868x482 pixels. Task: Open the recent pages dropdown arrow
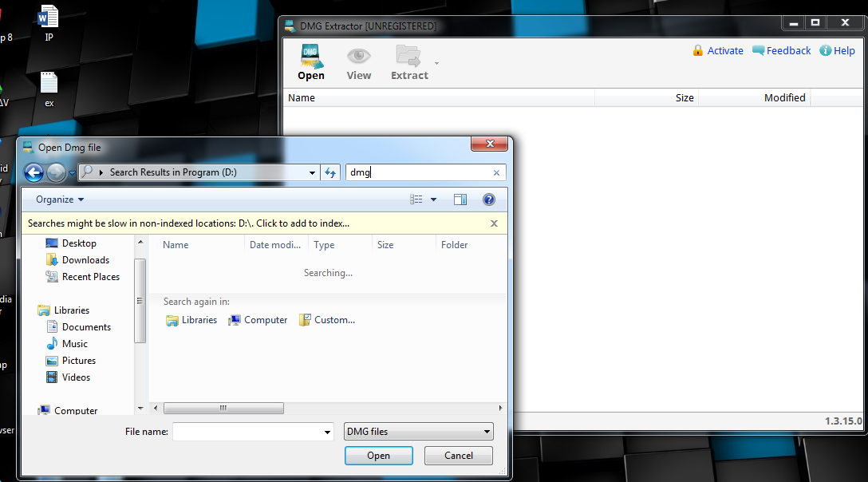point(72,173)
